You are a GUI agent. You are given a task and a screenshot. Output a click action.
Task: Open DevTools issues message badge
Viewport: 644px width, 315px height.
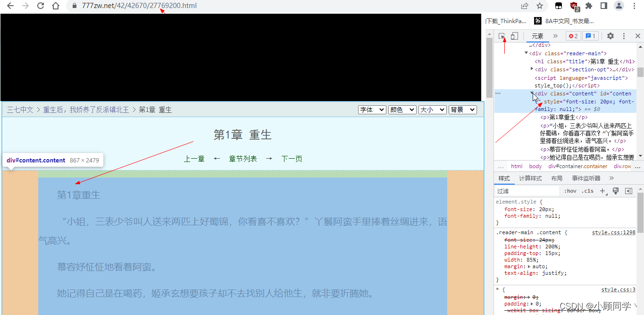(590, 36)
